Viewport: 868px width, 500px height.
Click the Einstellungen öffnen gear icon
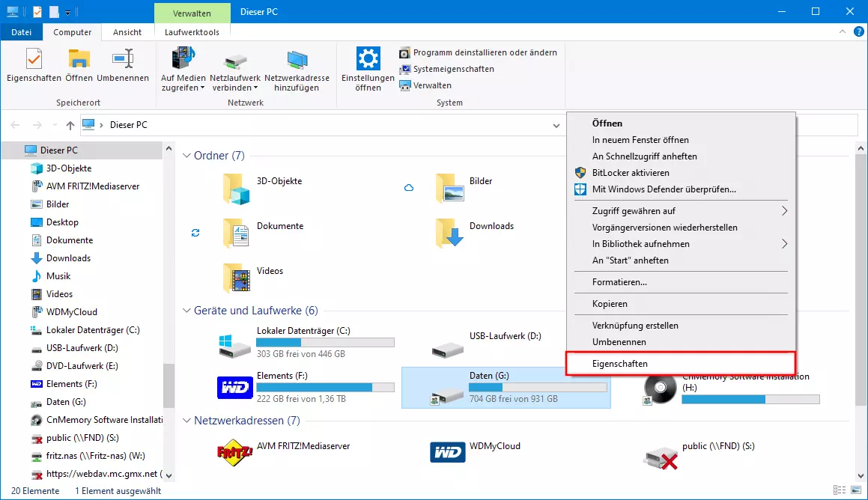(x=368, y=58)
